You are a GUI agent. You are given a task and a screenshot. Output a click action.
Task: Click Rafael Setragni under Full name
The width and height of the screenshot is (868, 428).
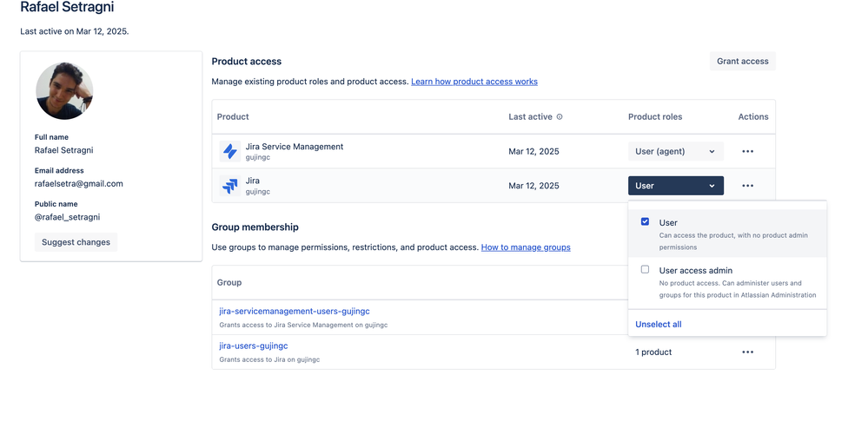click(64, 150)
